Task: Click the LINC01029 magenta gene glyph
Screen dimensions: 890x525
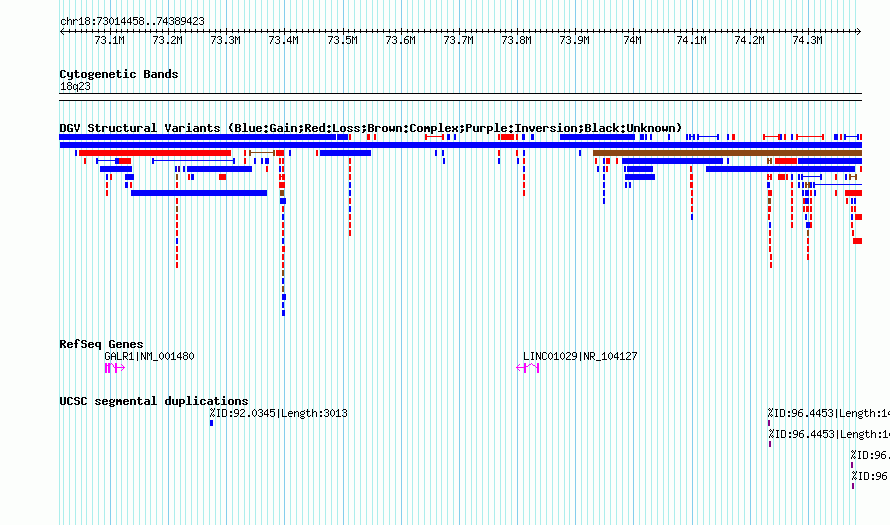Action: [527, 368]
